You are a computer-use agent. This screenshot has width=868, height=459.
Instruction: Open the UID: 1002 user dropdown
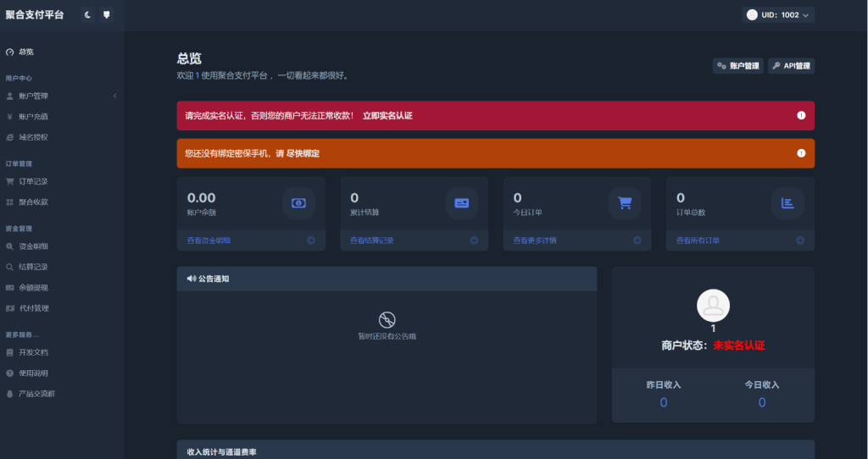point(778,14)
